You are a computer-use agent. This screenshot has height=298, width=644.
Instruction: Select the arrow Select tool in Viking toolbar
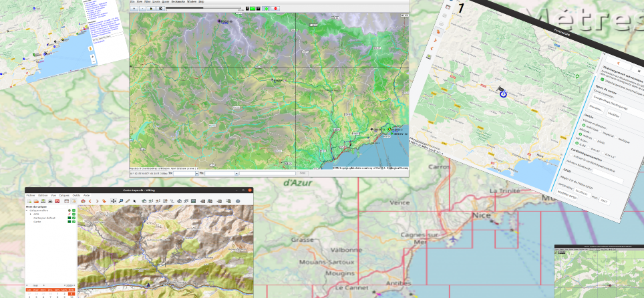tap(134, 201)
